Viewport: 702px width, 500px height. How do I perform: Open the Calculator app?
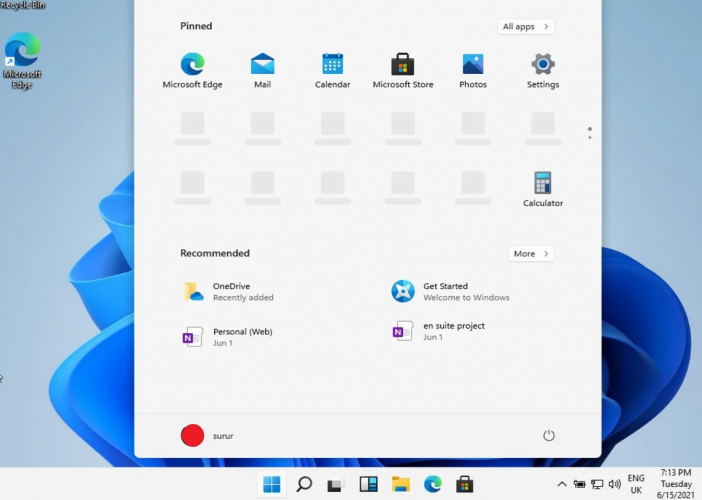[543, 189]
